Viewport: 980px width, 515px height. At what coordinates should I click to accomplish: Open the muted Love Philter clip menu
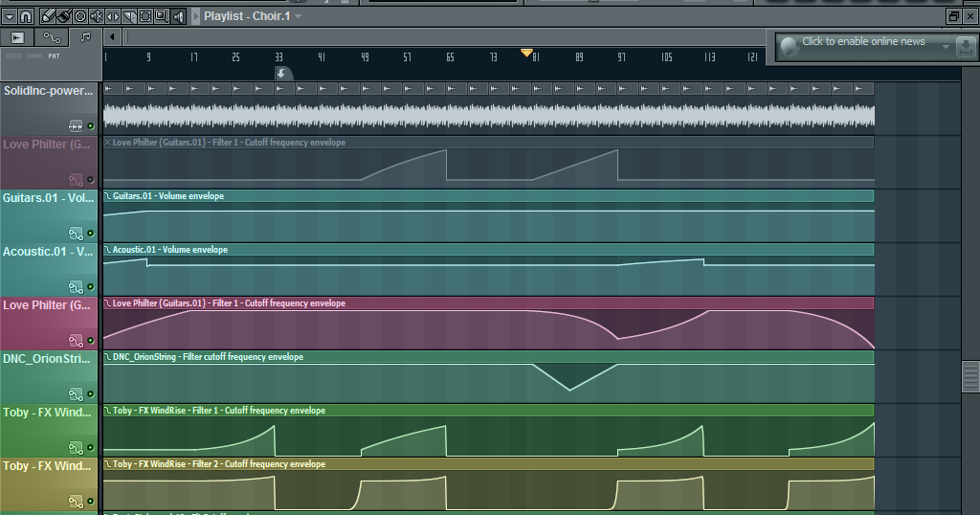click(107, 143)
